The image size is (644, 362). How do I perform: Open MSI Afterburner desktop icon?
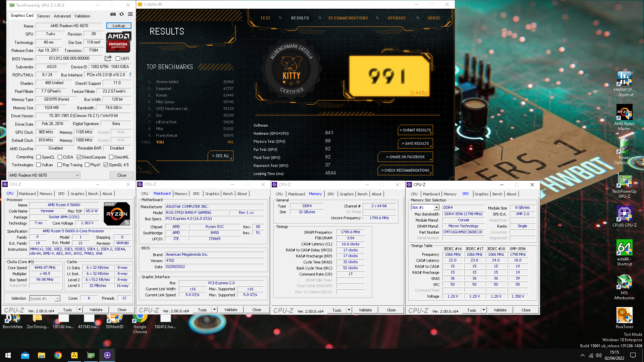click(624, 287)
